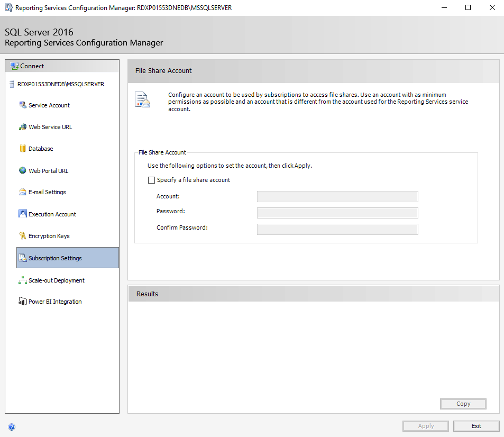The height and width of the screenshot is (437, 504).
Task: Open Execution Account page
Action: [52, 214]
